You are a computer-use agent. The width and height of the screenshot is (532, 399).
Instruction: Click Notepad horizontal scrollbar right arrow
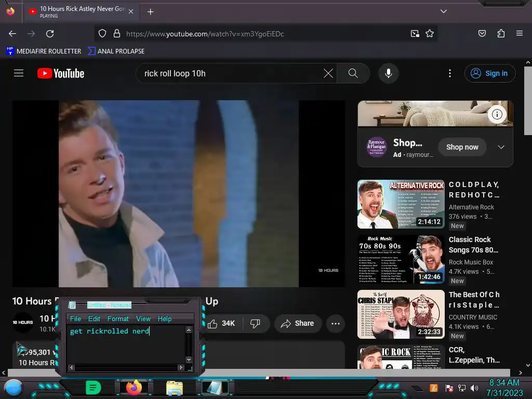tap(181, 367)
